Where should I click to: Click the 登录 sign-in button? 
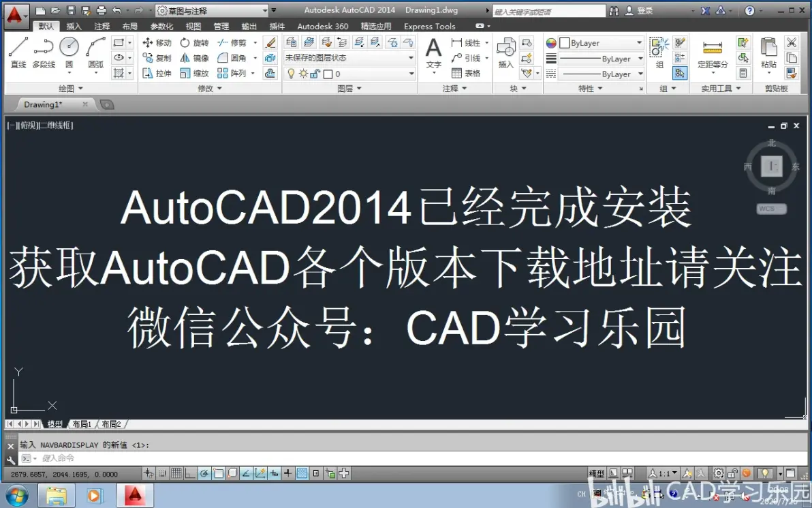[639, 10]
